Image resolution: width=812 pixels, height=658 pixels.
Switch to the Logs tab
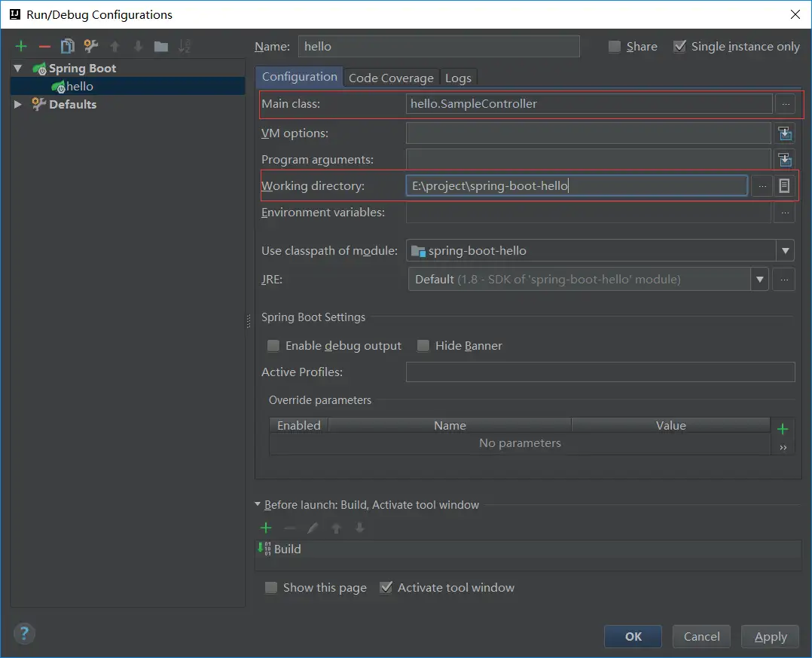point(458,78)
